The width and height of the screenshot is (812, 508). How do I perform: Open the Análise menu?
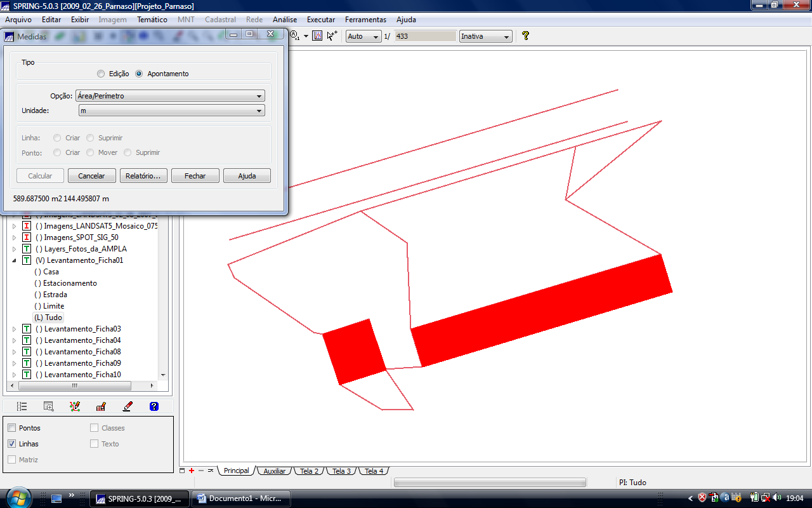click(x=285, y=20)
